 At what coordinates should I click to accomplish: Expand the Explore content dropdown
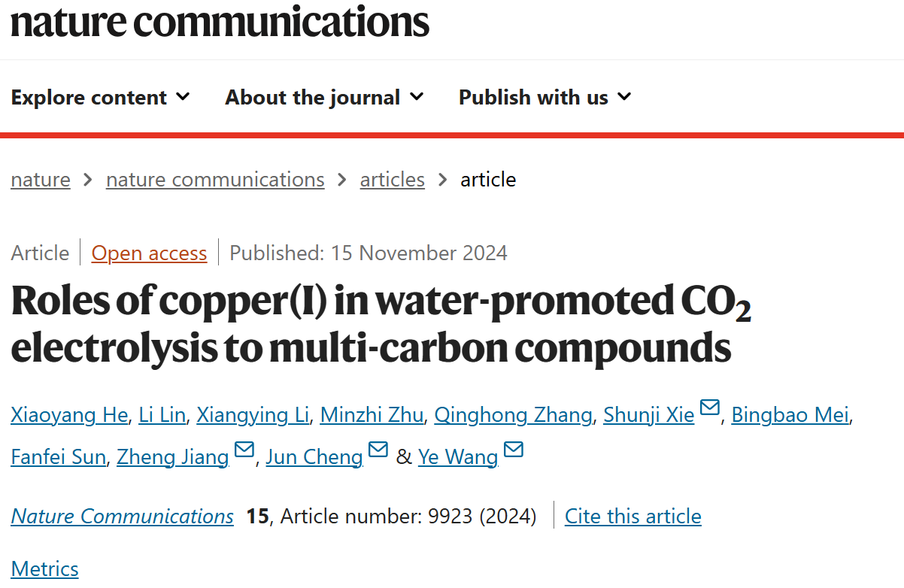101,98
